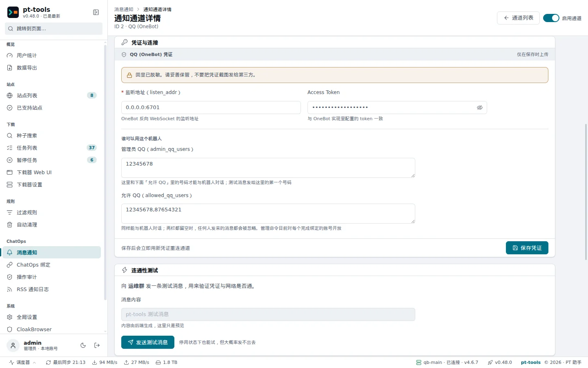The image size is (588, 368).
Task: Open 下载器 Web UI
Action: [51, 173]
